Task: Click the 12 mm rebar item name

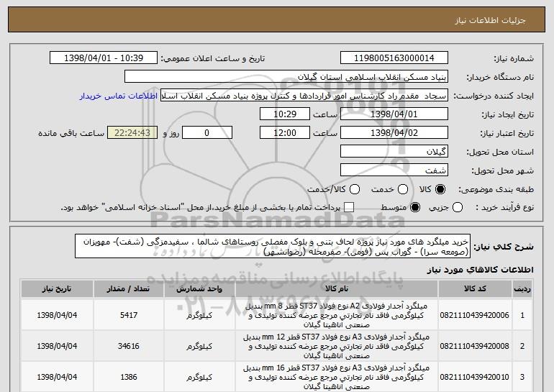Action: 337,346
